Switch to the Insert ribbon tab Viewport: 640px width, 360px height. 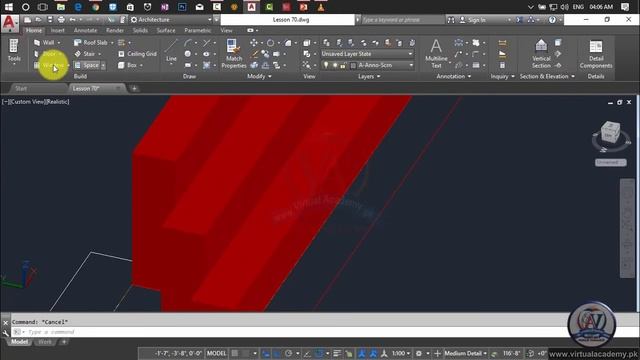pos(58,31)
